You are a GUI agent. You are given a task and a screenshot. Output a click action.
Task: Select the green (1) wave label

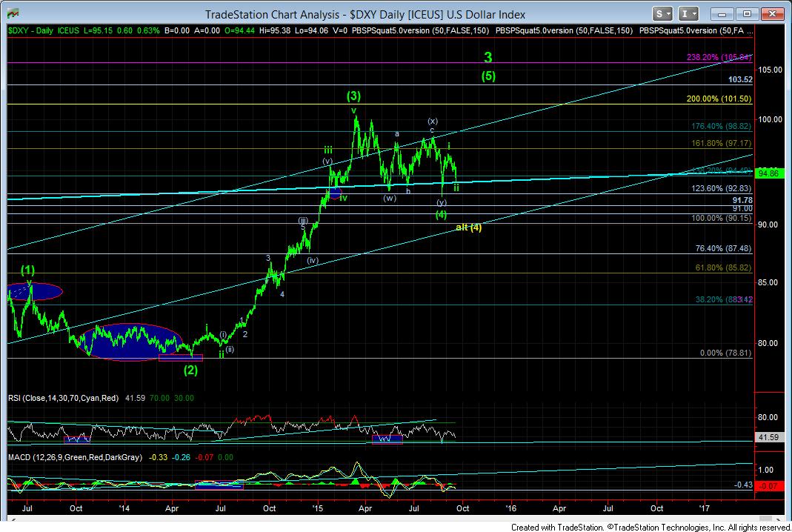click(27, 270)
